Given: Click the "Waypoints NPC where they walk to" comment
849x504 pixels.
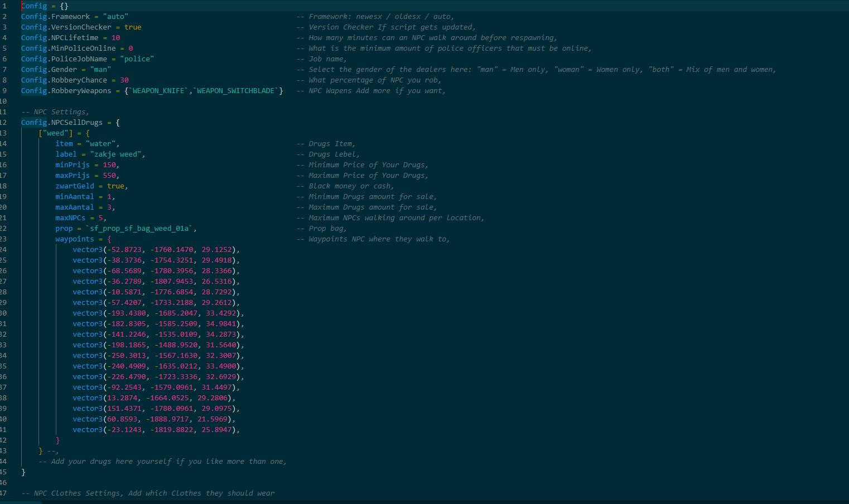Looking at the screenshot, I should tap(373, 239).
